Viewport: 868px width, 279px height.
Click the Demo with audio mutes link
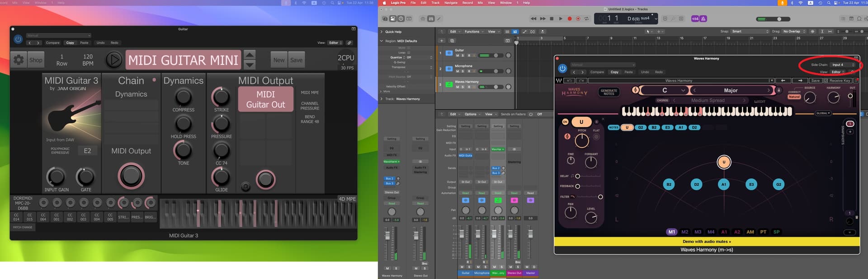[707, 242]
